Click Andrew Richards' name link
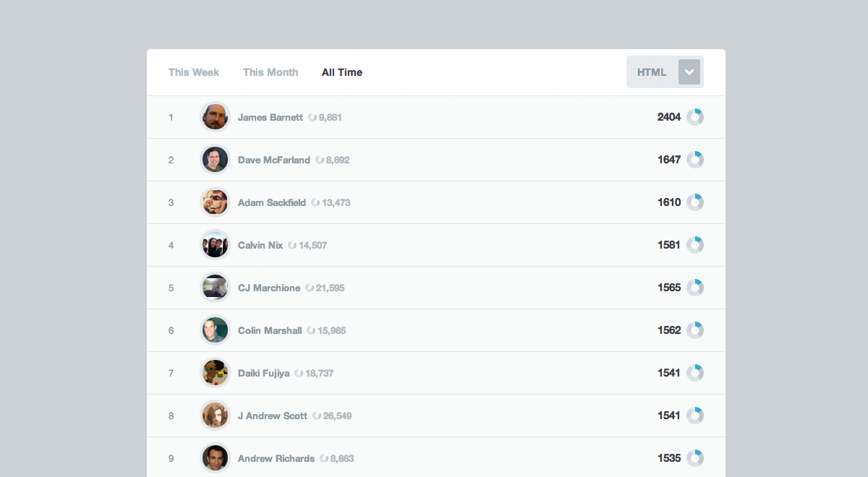This screenshot has width=868, height=477. (x=276, y=458)
